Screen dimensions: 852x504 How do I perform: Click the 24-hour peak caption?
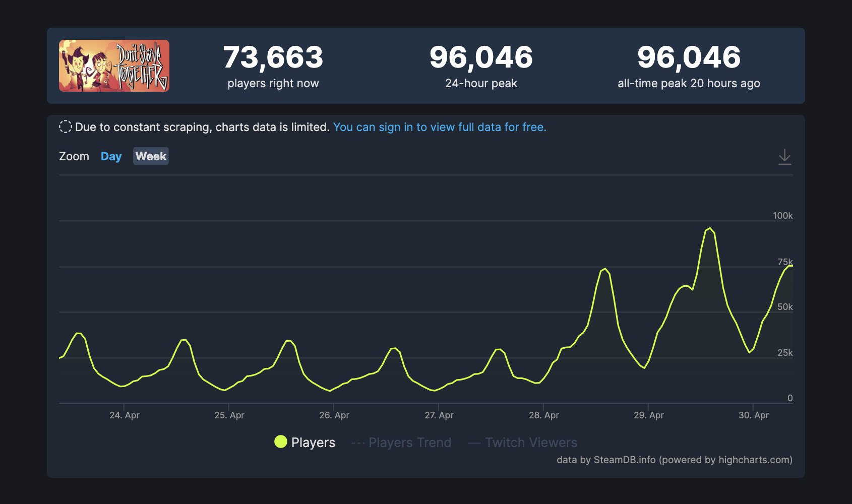click(x=481, y=83)
